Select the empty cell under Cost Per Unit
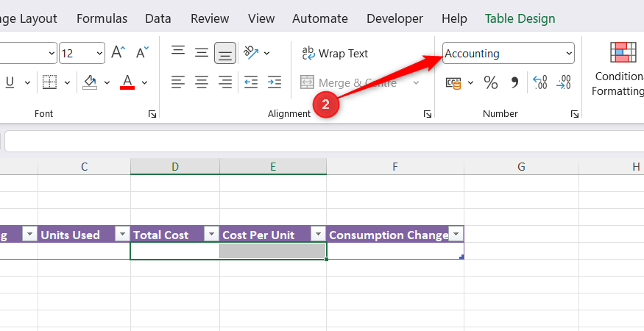 coord(273,251)
